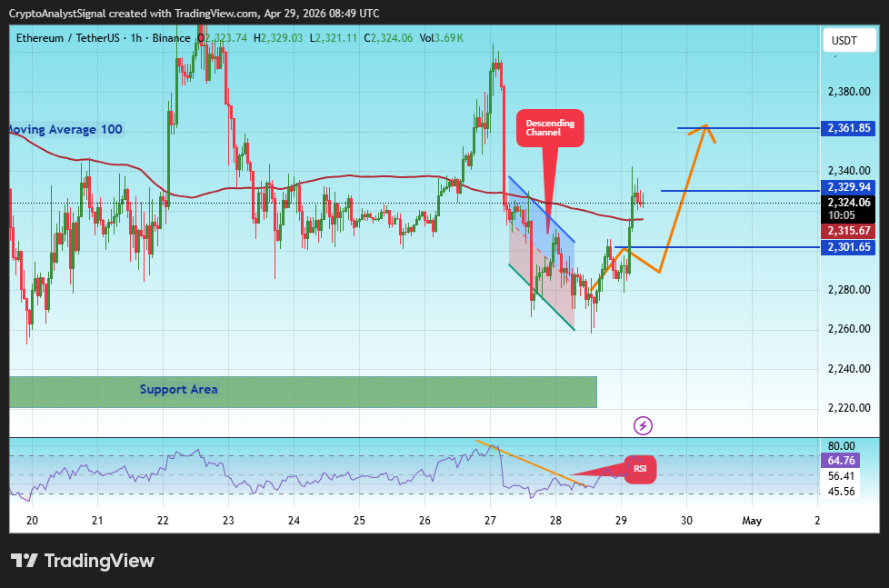Click the low value L2,321.11
This screenshot has height=588, width=889.
334,38
